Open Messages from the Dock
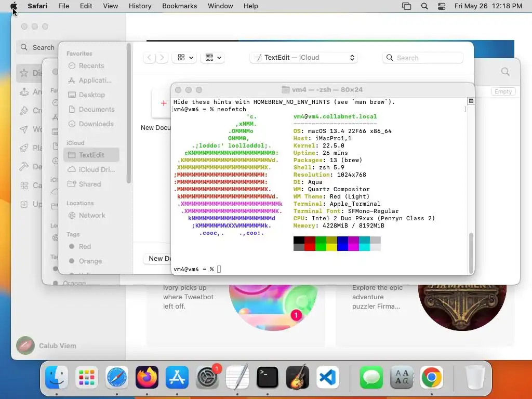This screenshot has width=532, height=399. (x=371, y=377)
